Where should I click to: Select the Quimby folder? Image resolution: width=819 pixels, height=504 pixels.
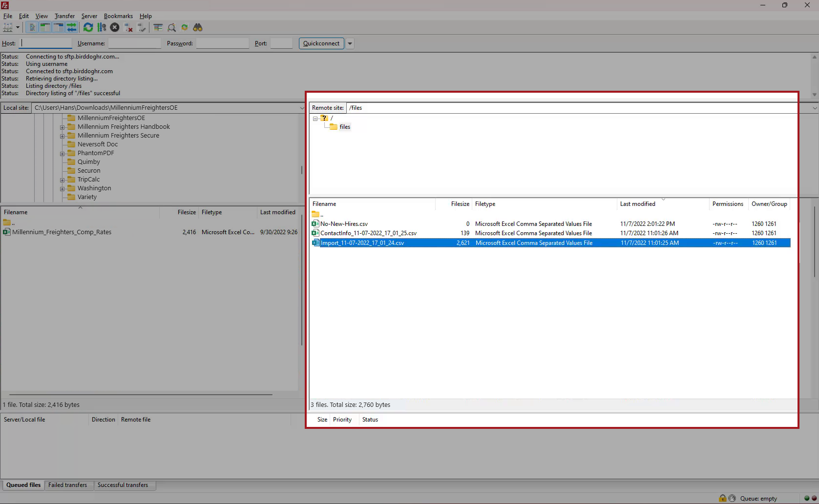point(88,161)
